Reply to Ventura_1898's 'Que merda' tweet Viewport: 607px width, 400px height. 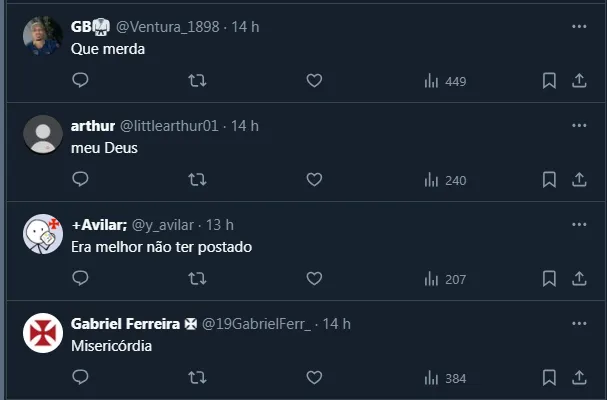81,81
